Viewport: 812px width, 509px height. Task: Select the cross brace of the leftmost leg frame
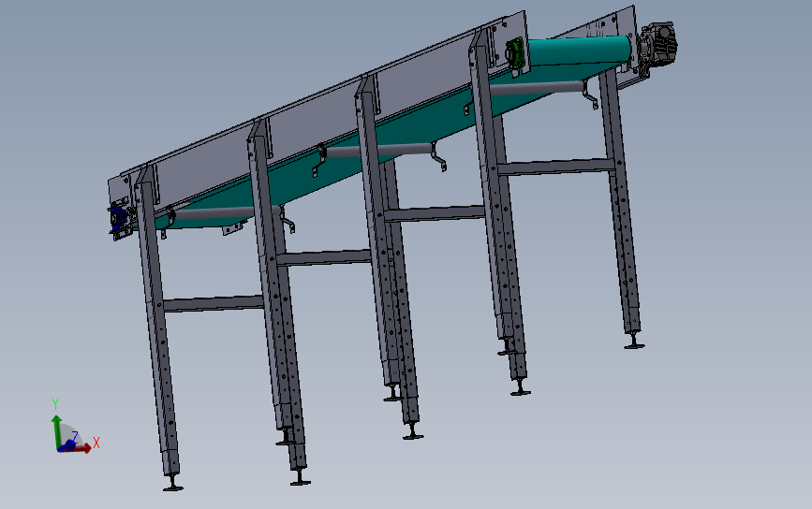point(214,304)
